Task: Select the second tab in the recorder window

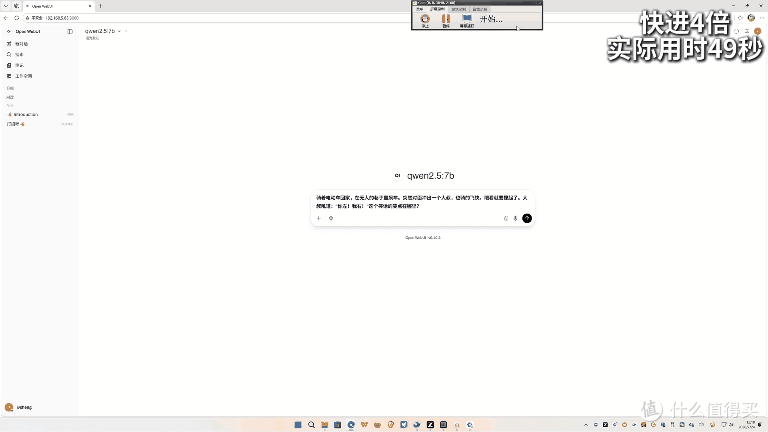Action: [x=437, y=9]
